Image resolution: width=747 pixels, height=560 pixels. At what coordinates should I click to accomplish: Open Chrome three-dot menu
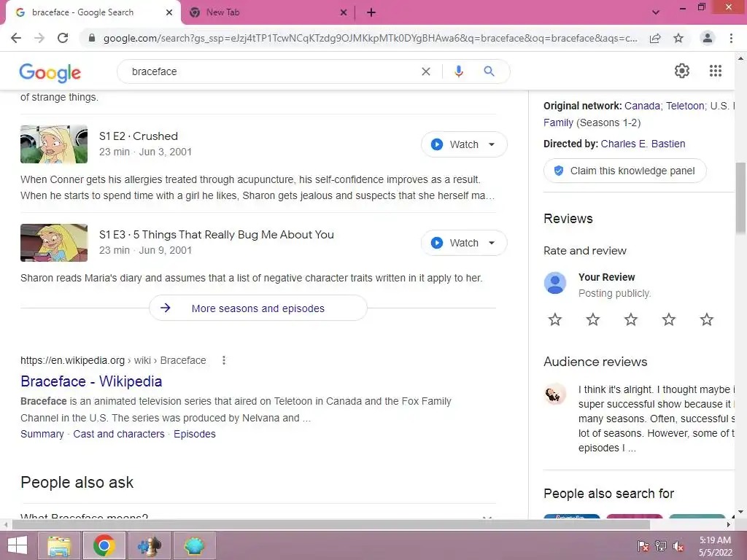click(x=731, y=38)
